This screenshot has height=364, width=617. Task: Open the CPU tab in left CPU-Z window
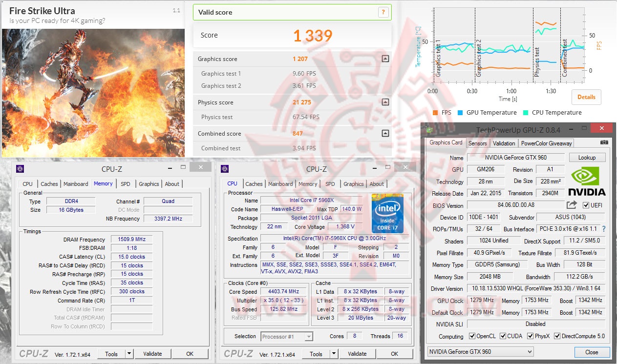coord(28,184)
